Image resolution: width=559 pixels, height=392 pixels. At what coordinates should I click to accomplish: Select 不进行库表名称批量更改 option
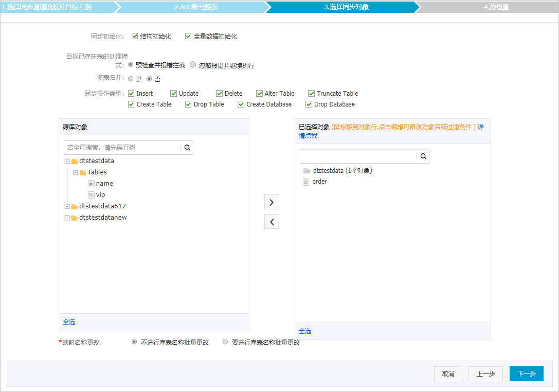134,342
